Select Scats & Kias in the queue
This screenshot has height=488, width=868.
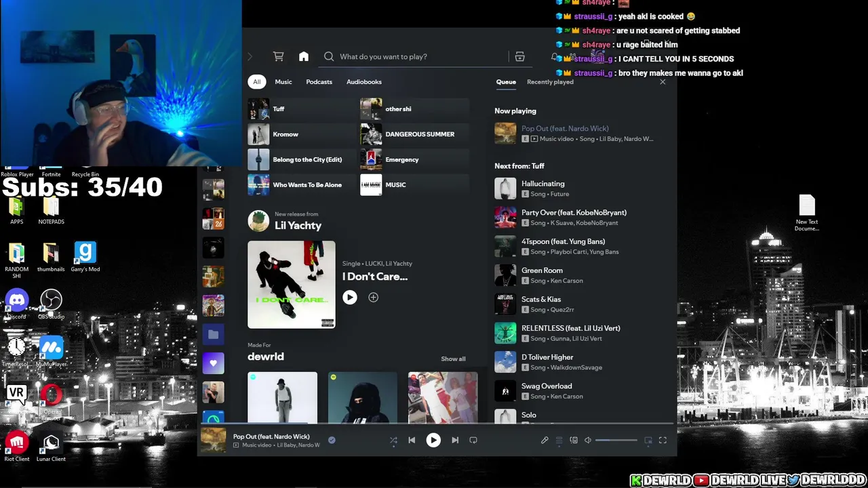pyautogui.click(x=583, y=304)
